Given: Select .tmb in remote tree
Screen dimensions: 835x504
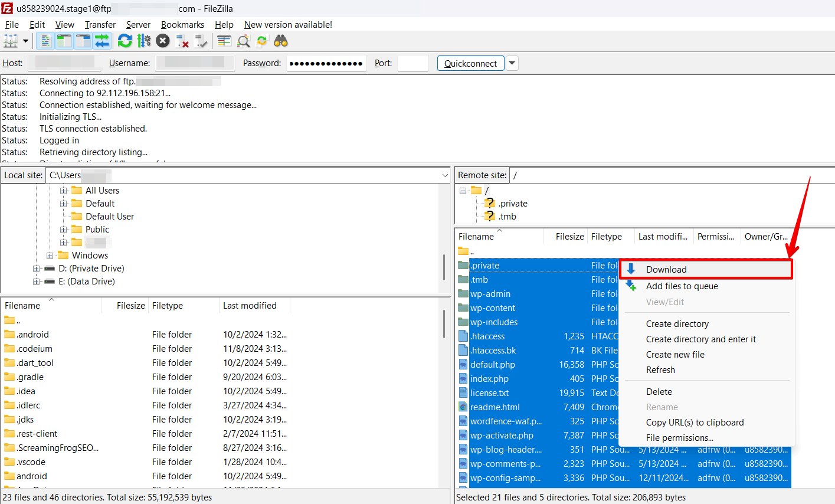Looking at the screenshot, I should coord(507,217).
